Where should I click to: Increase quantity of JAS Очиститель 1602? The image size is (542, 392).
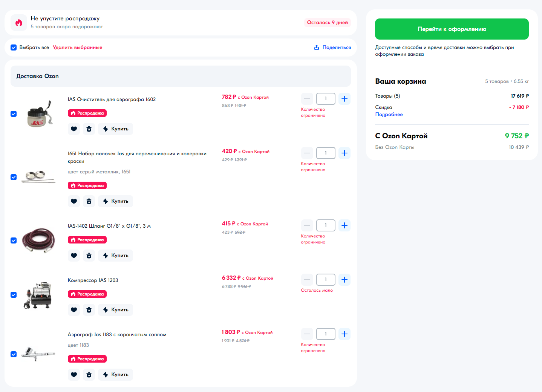tap(344, 99)
